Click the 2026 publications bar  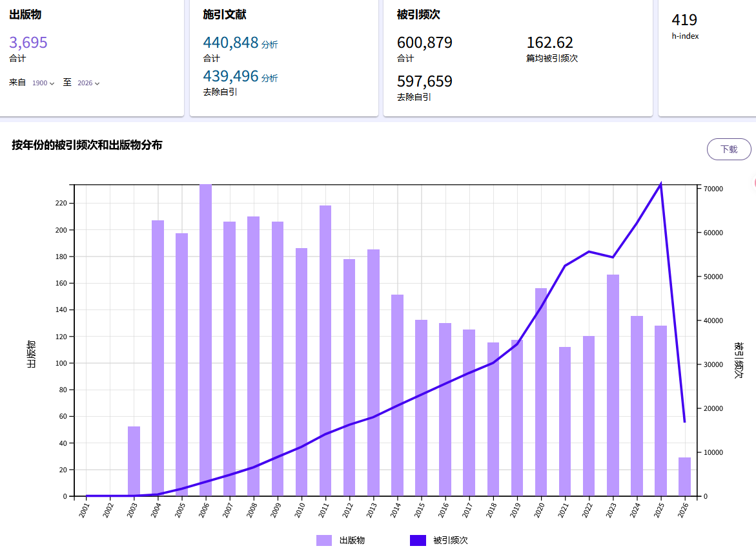684,477
